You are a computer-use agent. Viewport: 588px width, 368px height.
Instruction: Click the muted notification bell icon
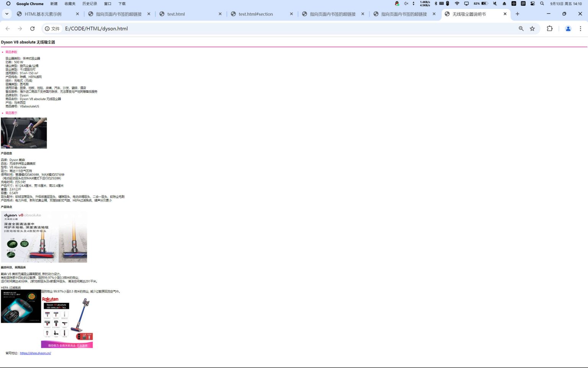(x=495, y=3)
